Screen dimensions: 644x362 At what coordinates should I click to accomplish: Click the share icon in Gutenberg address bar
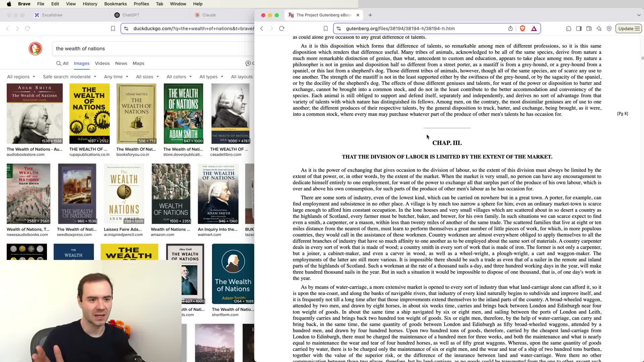point(511,28)
